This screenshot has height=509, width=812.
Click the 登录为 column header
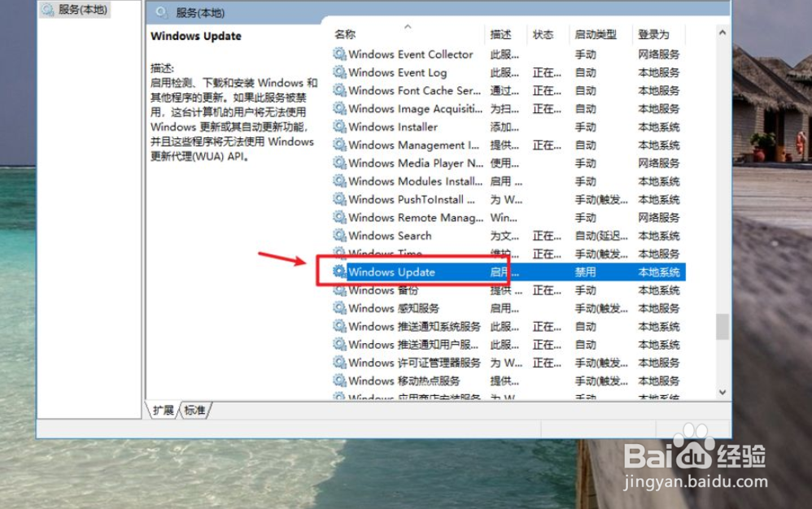(653, 34)
